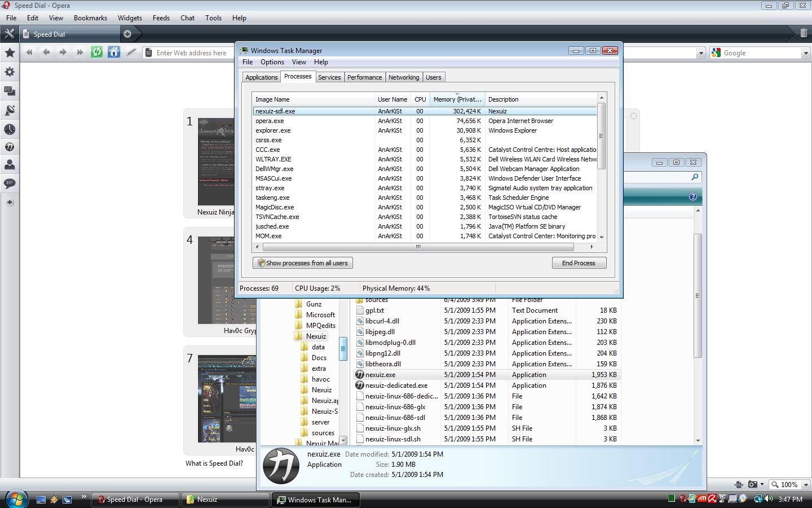Open the camera icon dropdown arrow in Opera
Image resolution: width=812 pixels, height=508 pixels.
pyautogui.click(x=762, y=484)
